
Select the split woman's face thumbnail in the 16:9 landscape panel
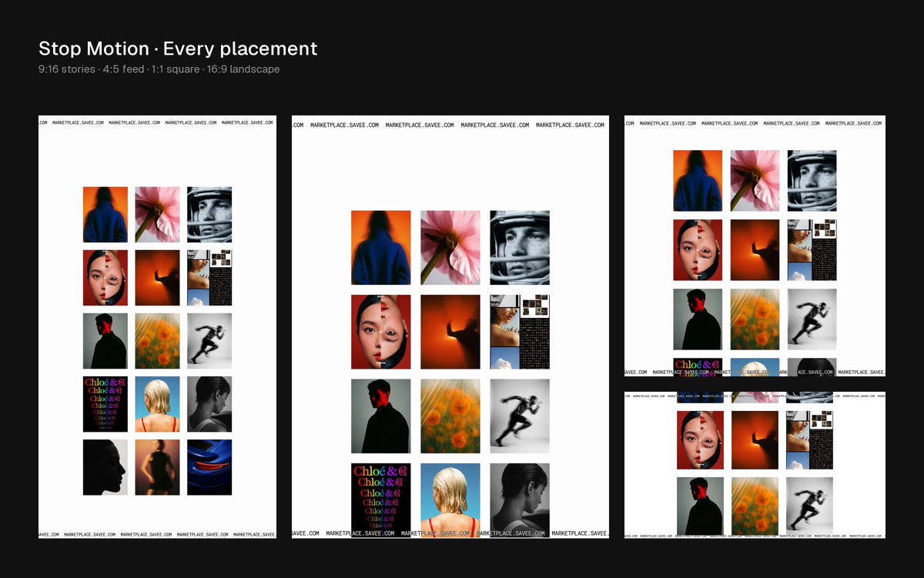[x=700, y=440]
